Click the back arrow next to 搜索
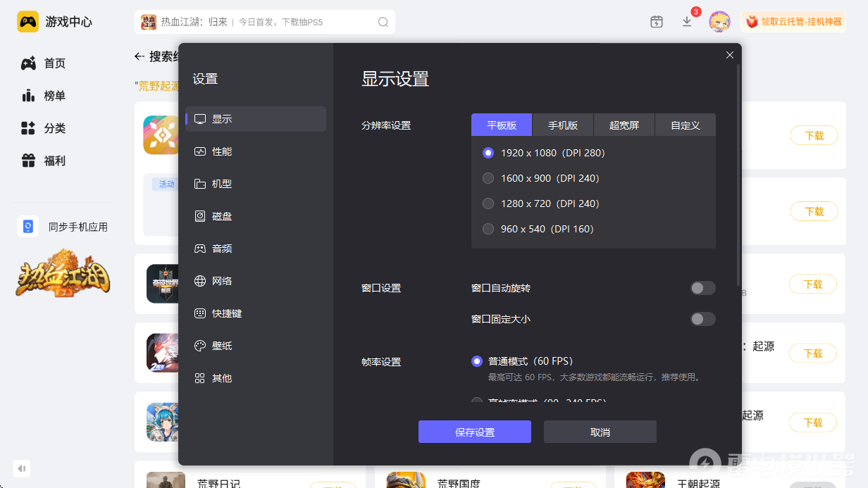Screen dimensions: 868x488 click(139, 56)
